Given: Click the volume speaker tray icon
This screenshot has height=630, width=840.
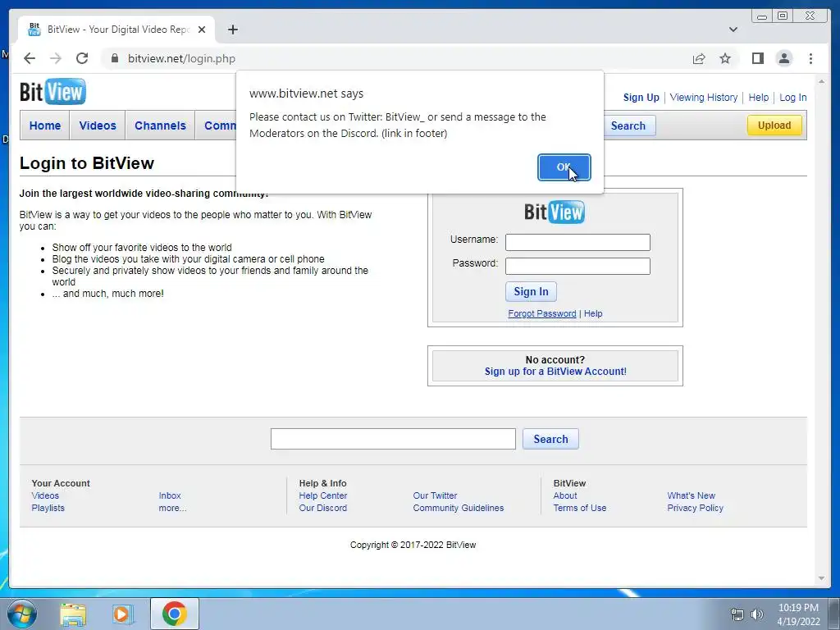Looking at the screenshot, I should coord(756,614).
